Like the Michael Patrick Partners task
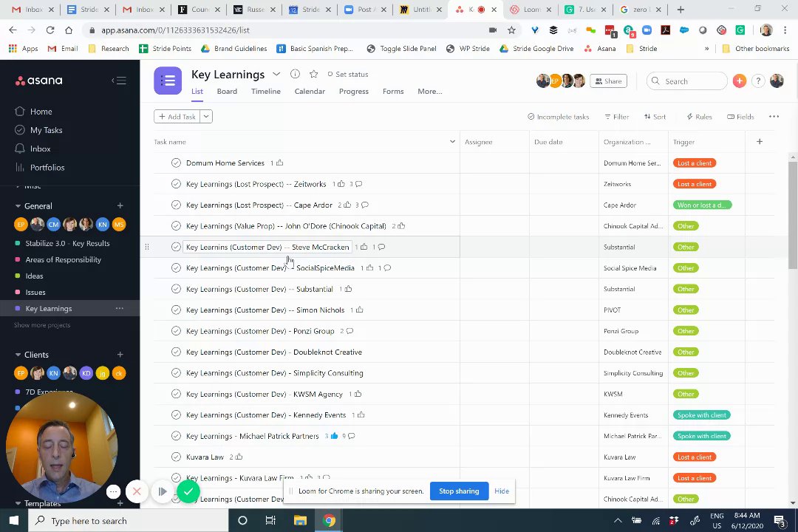The height and width of the screenshot is (532, 798). coord(335,436)
